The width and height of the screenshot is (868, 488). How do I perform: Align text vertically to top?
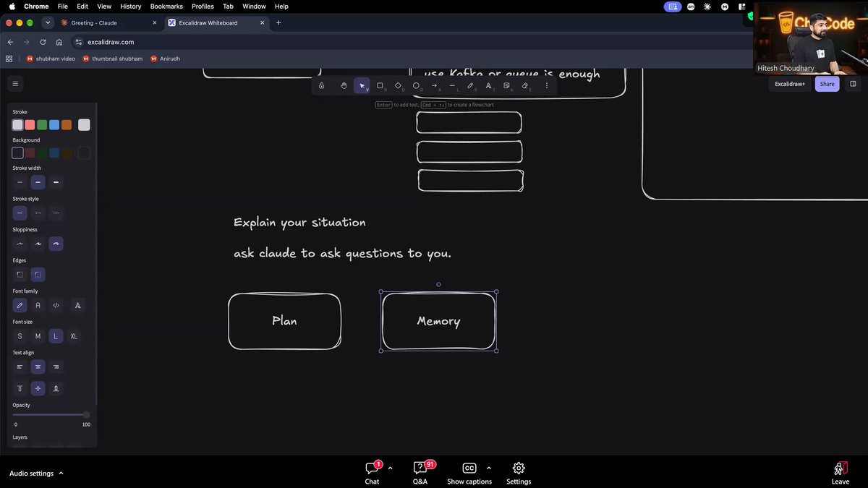20,389
